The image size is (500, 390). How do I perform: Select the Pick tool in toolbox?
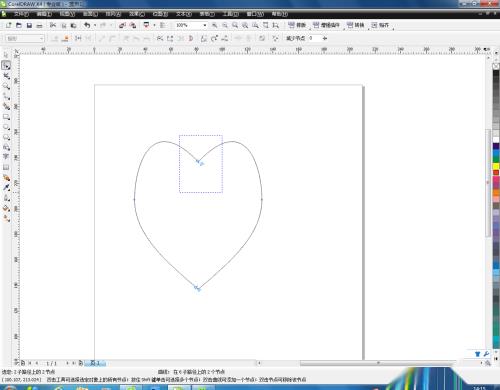(6, 55)
